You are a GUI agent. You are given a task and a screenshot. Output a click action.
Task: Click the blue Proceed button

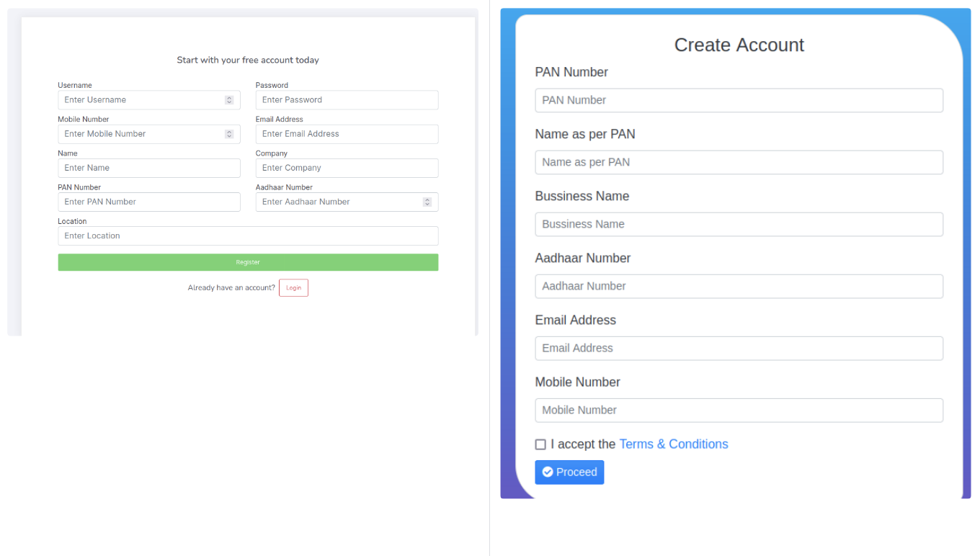[569, 472]
